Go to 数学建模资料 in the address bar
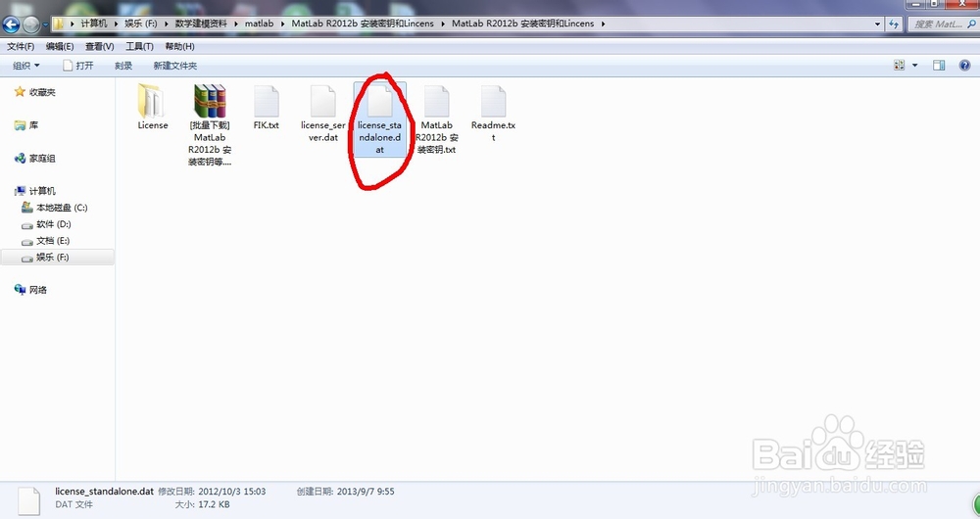The width and height of the screenshot is (980, 519). point(201,24)
